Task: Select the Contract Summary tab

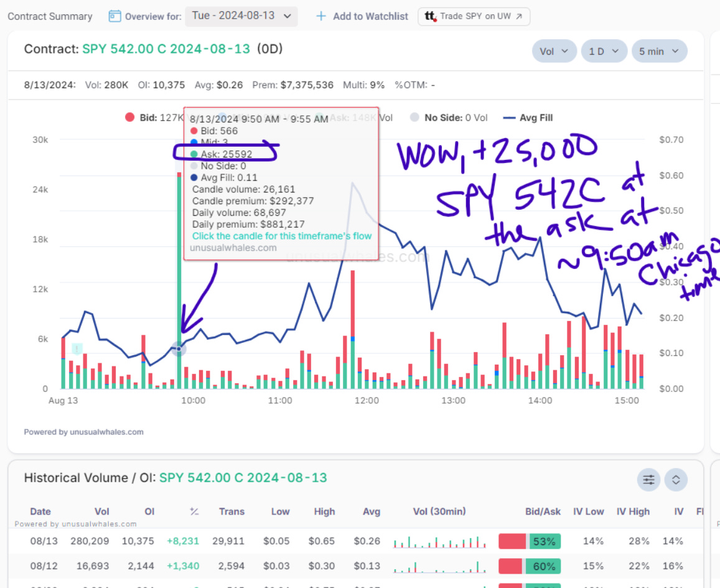Action: pos(50,17)
